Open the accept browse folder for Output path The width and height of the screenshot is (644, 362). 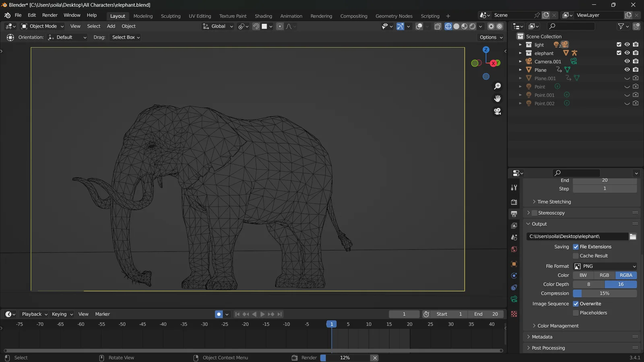click(x=633, y=237)
